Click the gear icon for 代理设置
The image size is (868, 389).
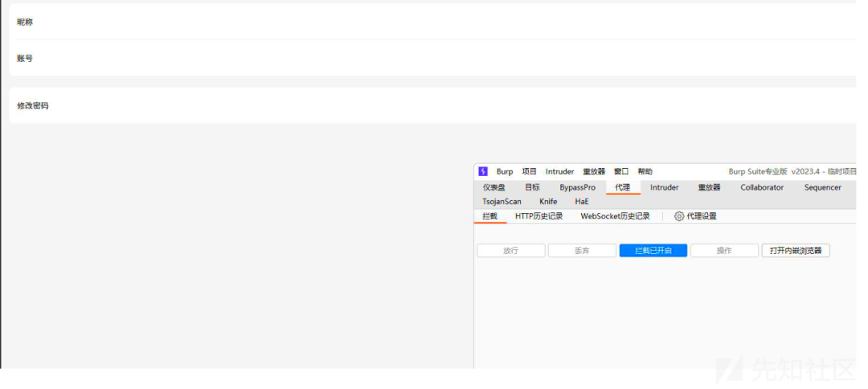coord(679,216)
